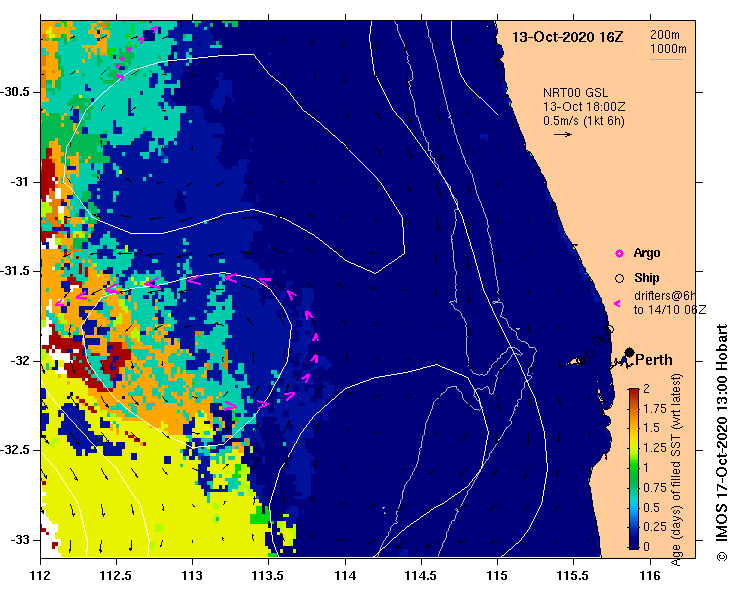Click longitude axis label '113.5'
Screen dimensions: 739x592
tap(268, 576)
